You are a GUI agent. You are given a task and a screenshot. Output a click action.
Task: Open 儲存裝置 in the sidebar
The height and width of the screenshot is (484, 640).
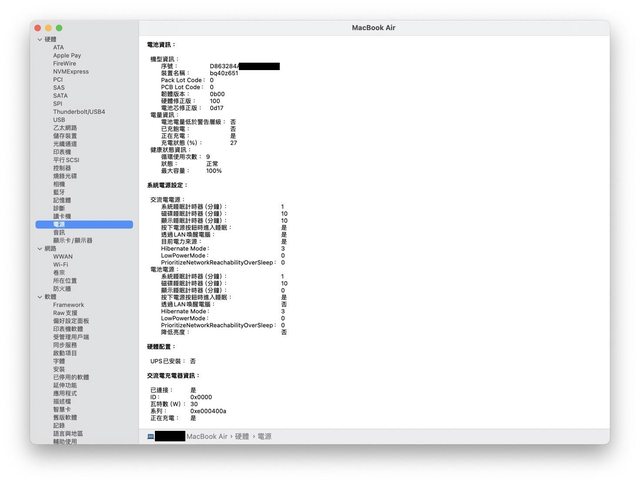[x=65, y=136]
